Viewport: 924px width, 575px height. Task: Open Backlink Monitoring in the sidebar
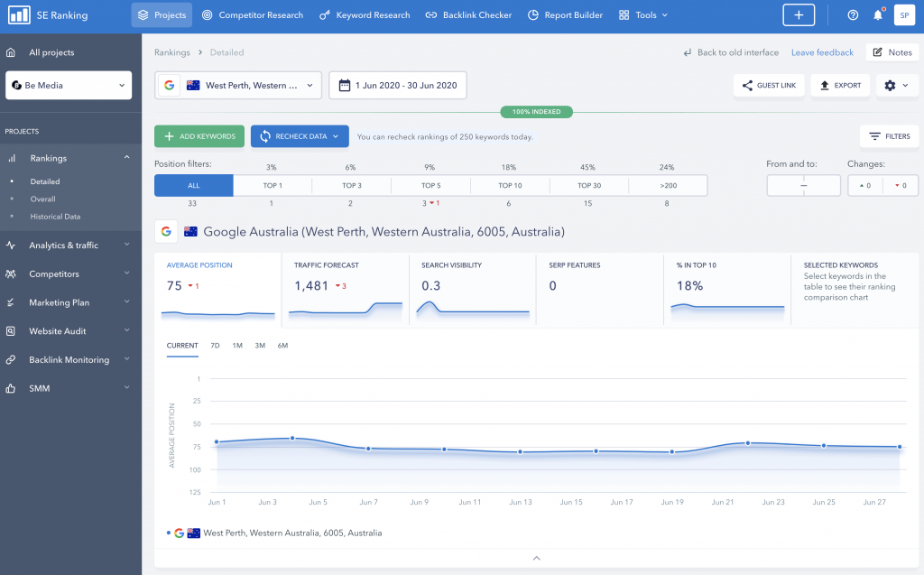(x=68, y=360)
